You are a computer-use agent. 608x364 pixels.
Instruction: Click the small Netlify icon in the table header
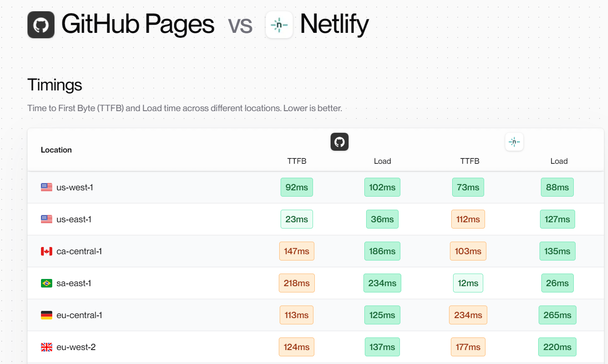coord(514,142)
